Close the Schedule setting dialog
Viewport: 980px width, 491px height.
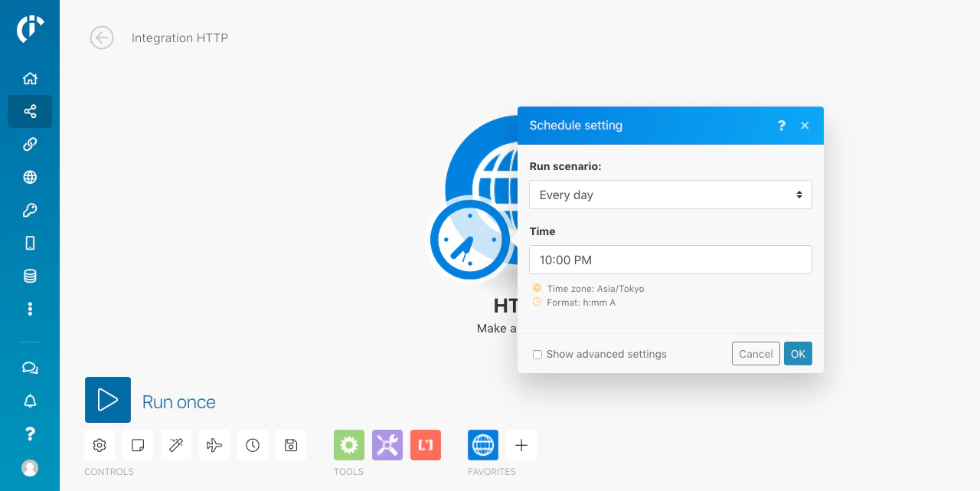pyautogui.click(x=805, y=126)
